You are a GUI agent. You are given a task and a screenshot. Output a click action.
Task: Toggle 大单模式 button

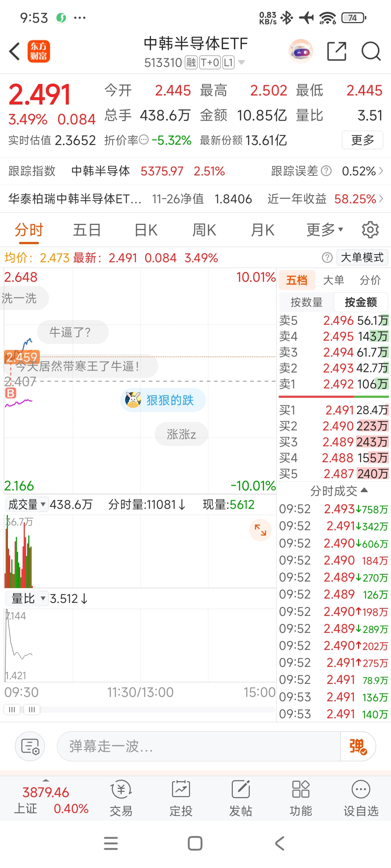[362, 258]
